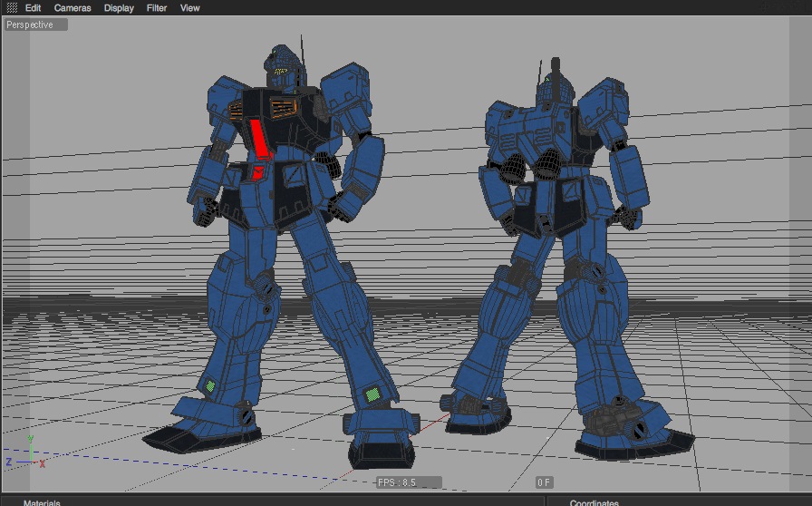
Task: Click the 0 F frame indicator
Action: click(x=544, y=482)
